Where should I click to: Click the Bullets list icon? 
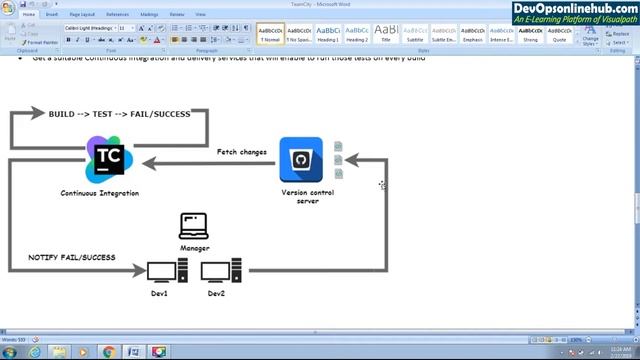pyautogui.click(x=175, y=28)
